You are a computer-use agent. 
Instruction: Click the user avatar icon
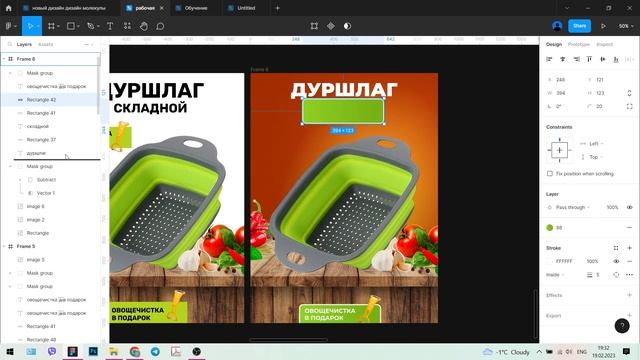(557, 26)
